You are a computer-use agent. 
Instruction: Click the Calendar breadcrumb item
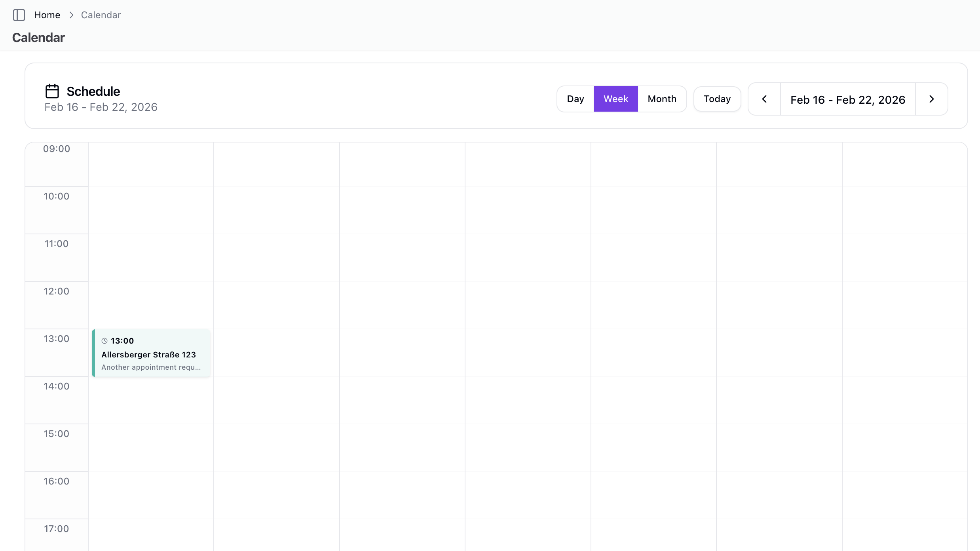click(101, 15)
